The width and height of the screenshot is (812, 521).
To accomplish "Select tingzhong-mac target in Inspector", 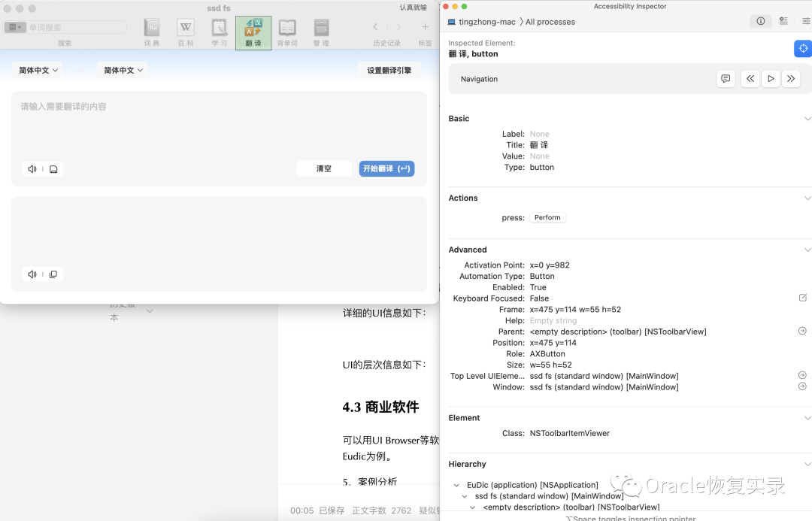I will tap(482, 22).
